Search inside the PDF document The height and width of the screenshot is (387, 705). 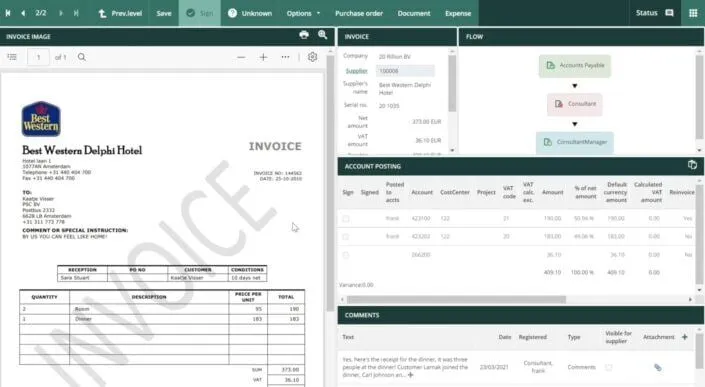click(x=81, y=57)
